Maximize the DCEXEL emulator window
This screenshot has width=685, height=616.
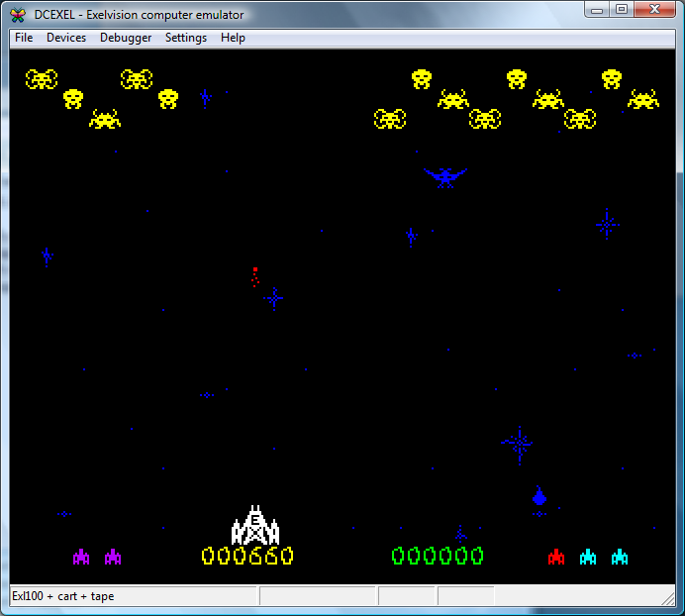coord(622,10)
